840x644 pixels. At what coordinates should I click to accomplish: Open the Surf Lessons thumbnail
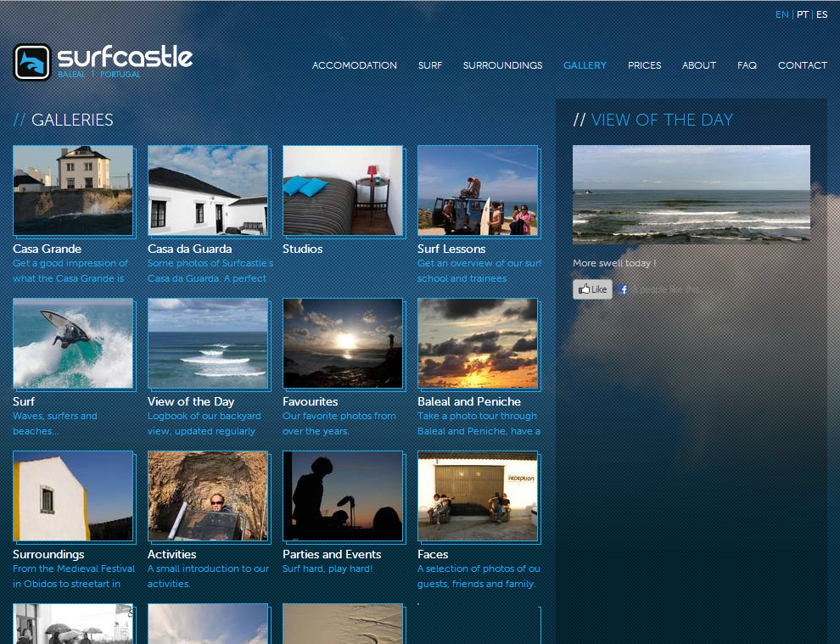tap(478, 190)
